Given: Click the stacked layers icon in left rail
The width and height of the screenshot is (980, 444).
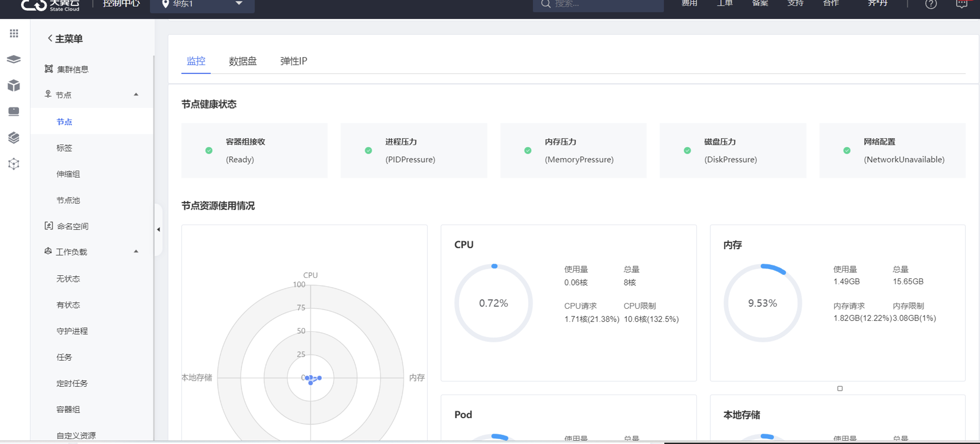Looking at the screenshot, I should click(14, 59).
